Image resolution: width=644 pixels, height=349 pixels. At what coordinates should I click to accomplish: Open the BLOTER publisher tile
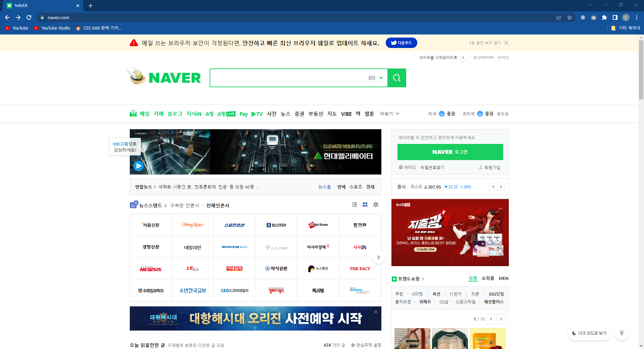tap(276, 225)
